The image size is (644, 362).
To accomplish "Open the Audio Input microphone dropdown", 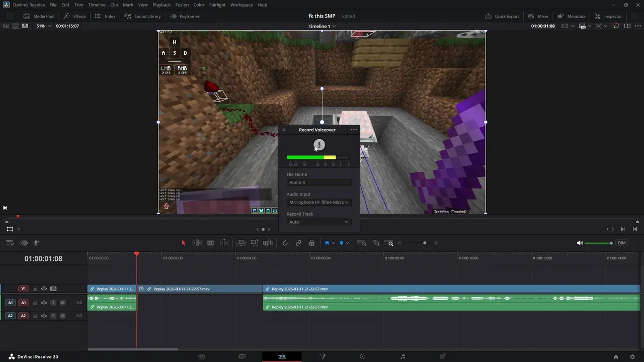I will (x=319, y=202).
